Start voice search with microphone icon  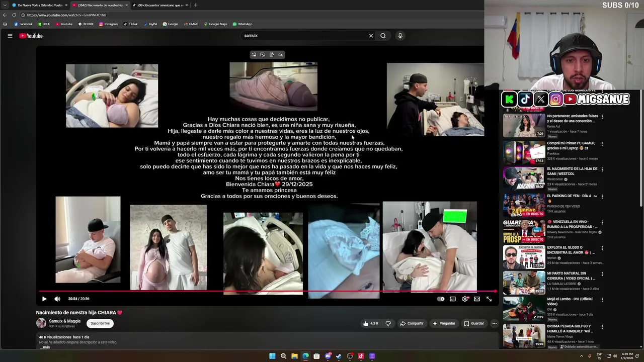tap(400, 36)
